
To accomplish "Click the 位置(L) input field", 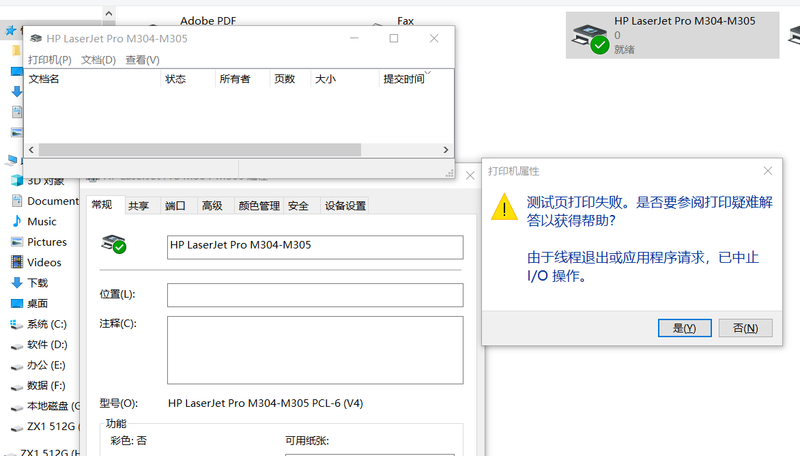I will 315,295.
